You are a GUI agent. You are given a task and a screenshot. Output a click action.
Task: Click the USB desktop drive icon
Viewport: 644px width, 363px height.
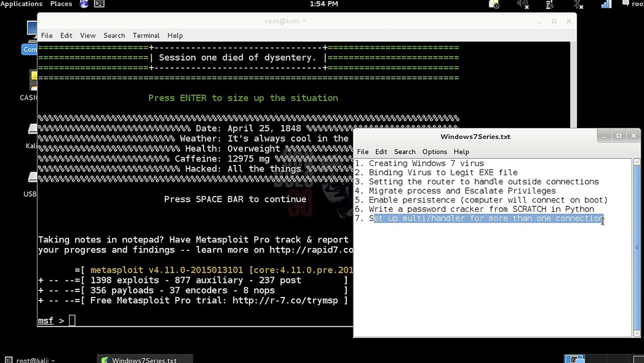coord(30,184)
